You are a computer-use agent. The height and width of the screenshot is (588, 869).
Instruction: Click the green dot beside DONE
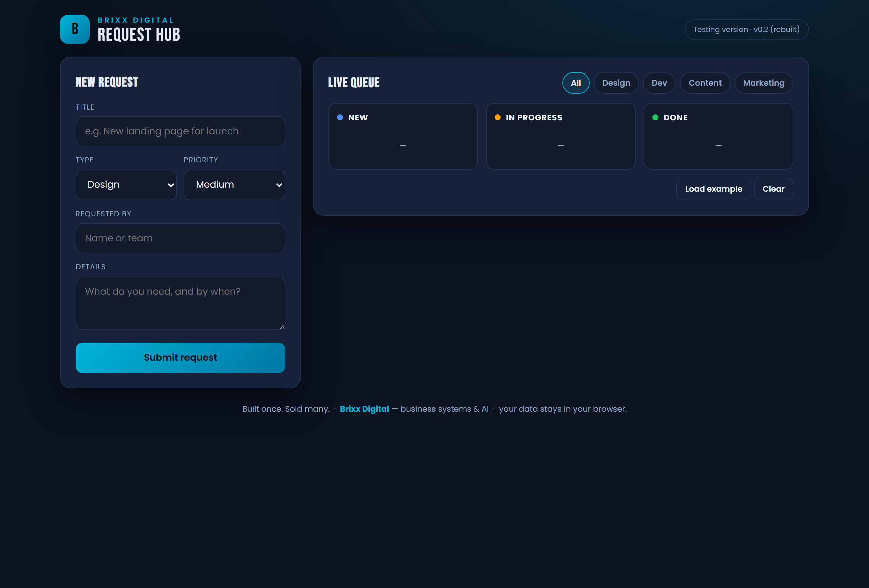[x=655, y=117]
